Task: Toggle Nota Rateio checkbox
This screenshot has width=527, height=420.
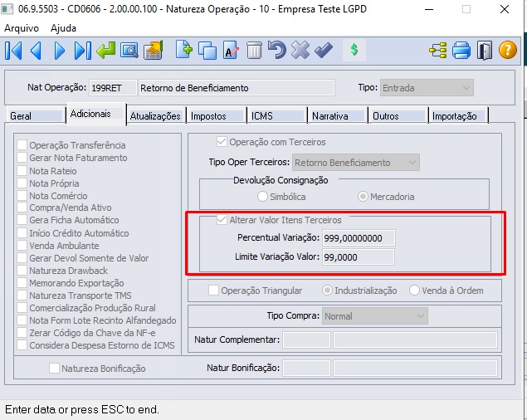Action: point(22,170)
